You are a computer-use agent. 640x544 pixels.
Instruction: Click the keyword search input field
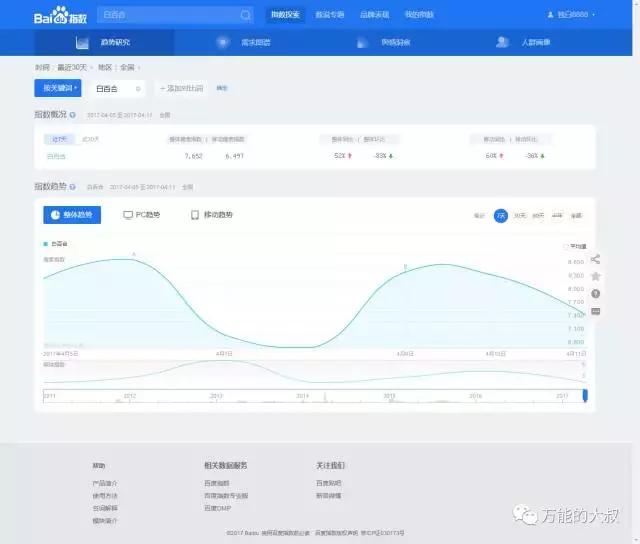[165, 15]
